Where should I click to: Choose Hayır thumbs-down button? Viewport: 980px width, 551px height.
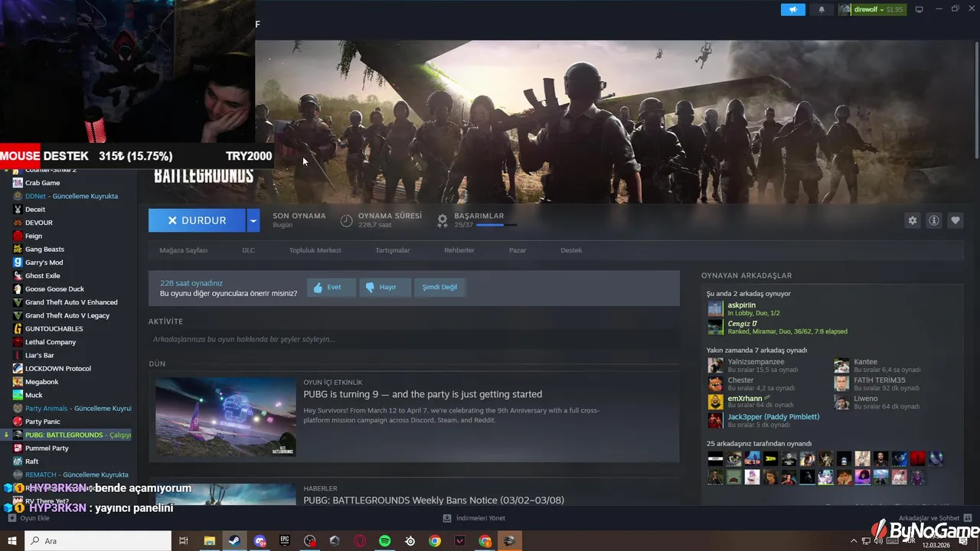[x=386, y=287]
